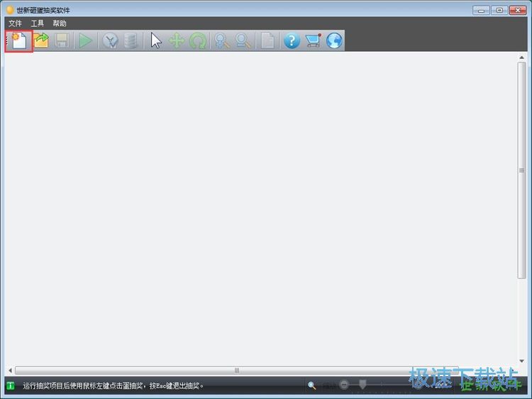Click the vertical scrollbar down arrow
Screen dimensions: 532x399
click(521, 361)
